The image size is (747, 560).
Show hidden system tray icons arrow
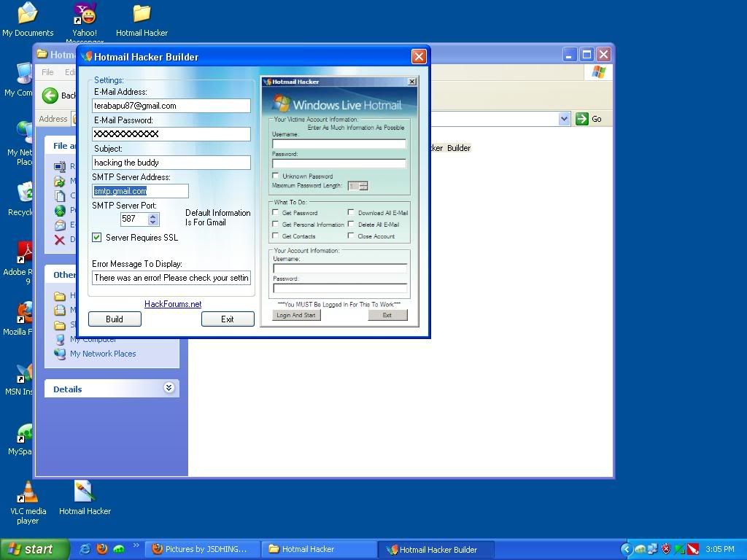(627, 550)
